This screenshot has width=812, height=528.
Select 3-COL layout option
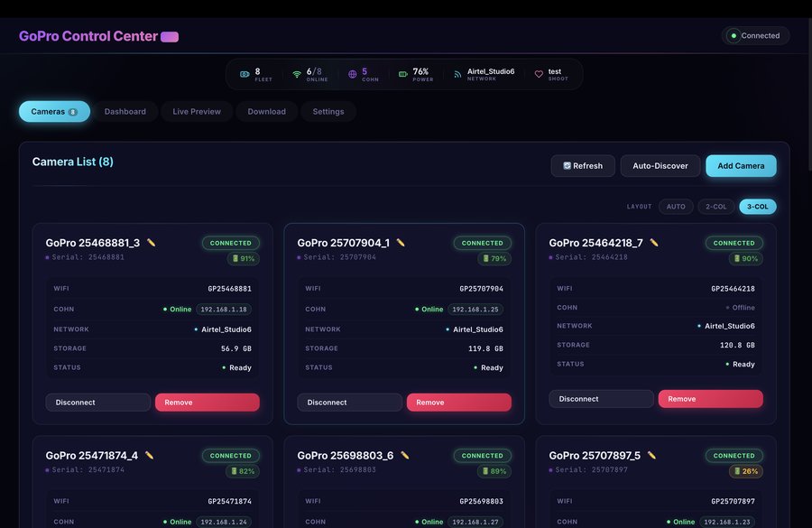(x=758, y=206)
